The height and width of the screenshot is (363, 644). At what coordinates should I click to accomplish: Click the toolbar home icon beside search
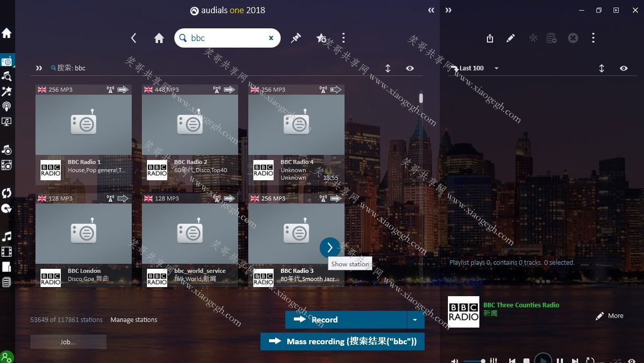[x=159, y=38]
